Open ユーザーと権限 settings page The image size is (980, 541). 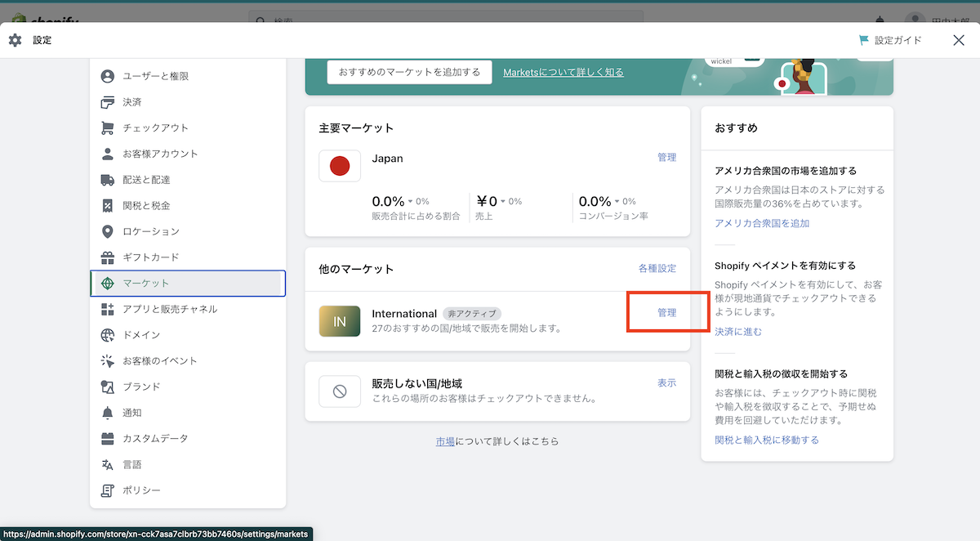188,76
